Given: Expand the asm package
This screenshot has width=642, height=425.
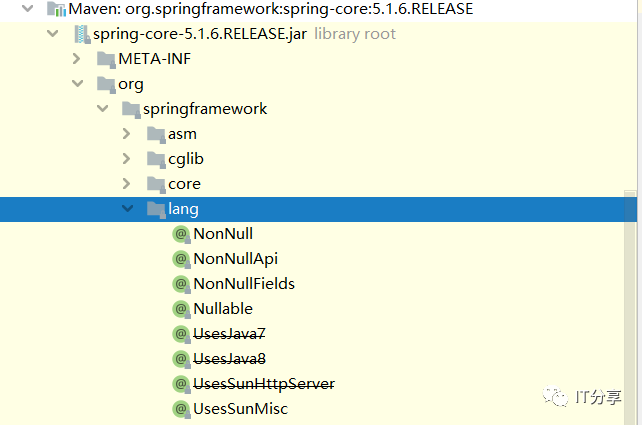Looking at the screenshot, I should tap(127, 134).
